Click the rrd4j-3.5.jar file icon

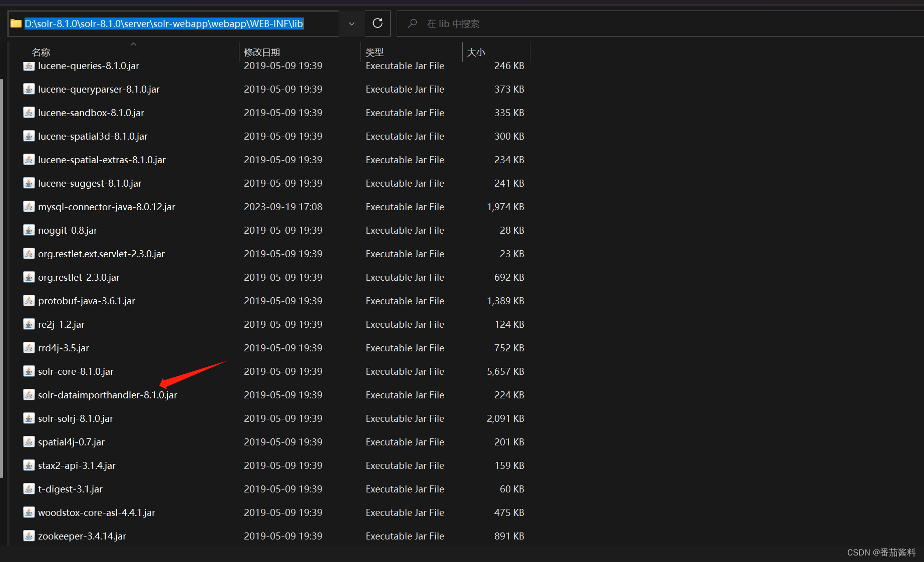click(x=29, y=348)
